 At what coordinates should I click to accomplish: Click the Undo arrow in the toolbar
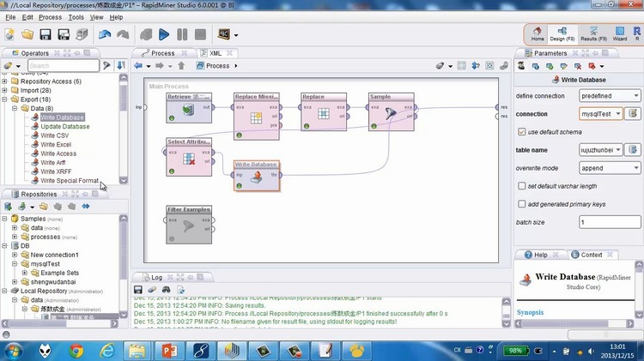tap(105, 34)
